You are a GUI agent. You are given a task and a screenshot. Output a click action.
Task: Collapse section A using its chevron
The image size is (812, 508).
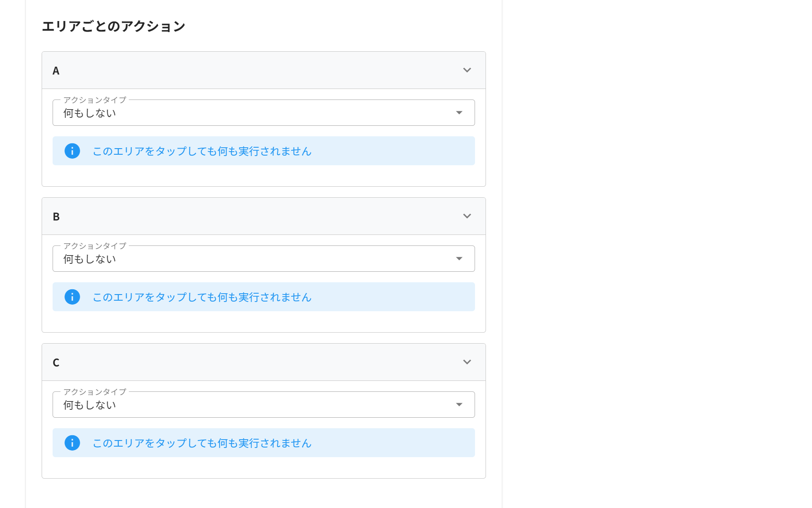pyautogui.click(x=467, y=70)
